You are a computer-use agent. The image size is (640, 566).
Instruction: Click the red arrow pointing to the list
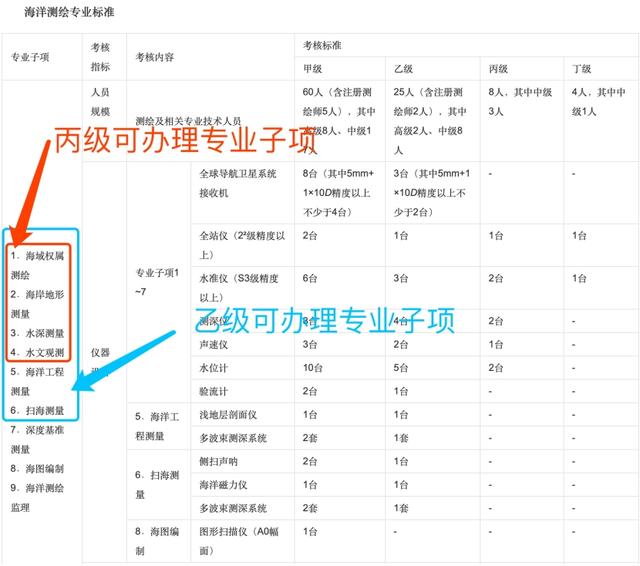tap(33, 190)
